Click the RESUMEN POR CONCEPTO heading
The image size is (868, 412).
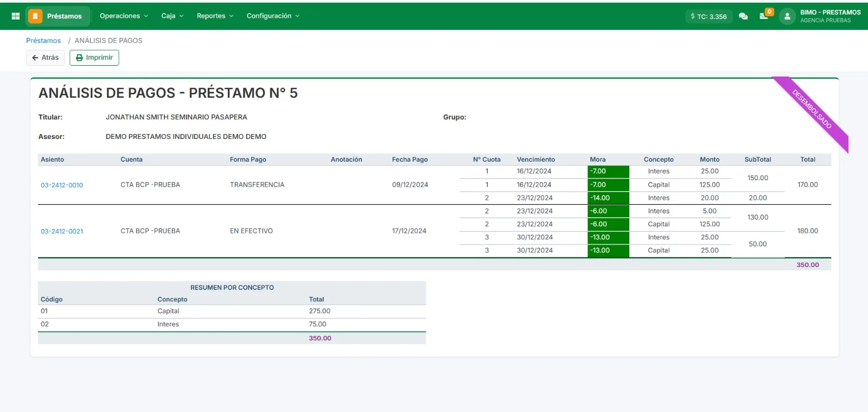[x=232, y=288]
